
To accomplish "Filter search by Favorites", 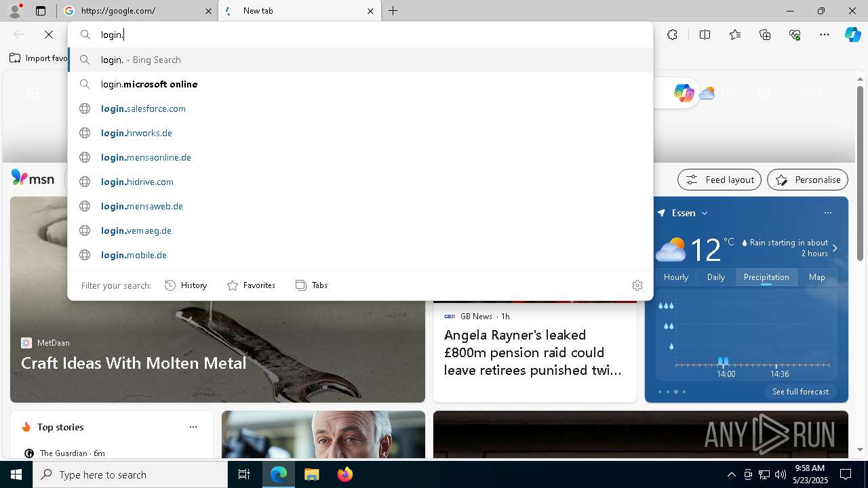I will (x=251, y=285).
